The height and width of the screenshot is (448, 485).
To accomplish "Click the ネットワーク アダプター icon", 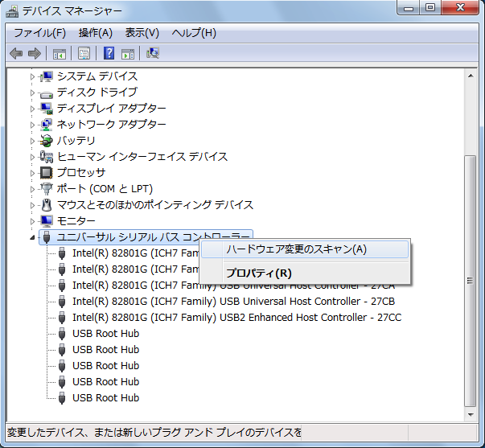I will tap(47, 125).
